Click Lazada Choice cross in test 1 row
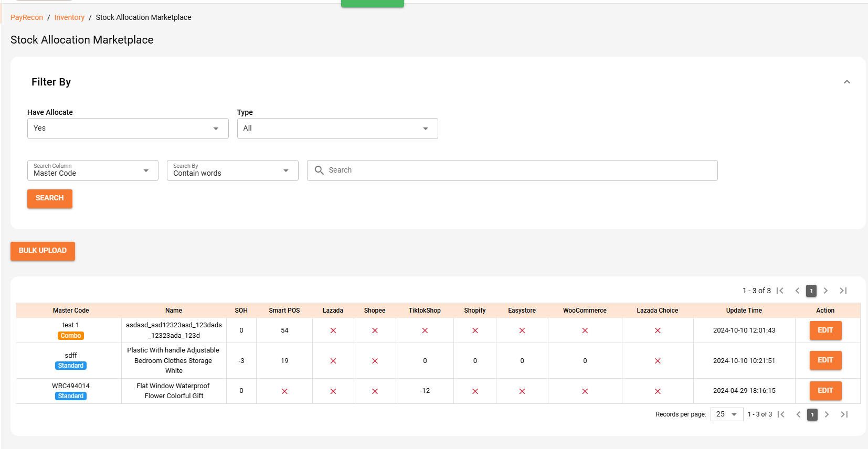 pos(658,330)
